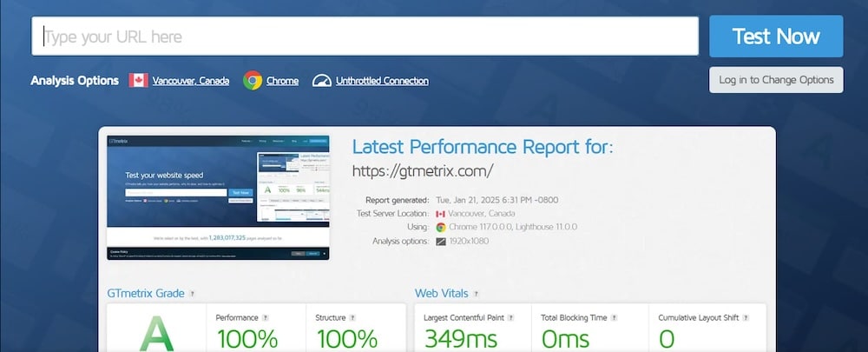Click the Performance help question mark
The width and height of the screenshot is (868, 352).
(266, 317)
